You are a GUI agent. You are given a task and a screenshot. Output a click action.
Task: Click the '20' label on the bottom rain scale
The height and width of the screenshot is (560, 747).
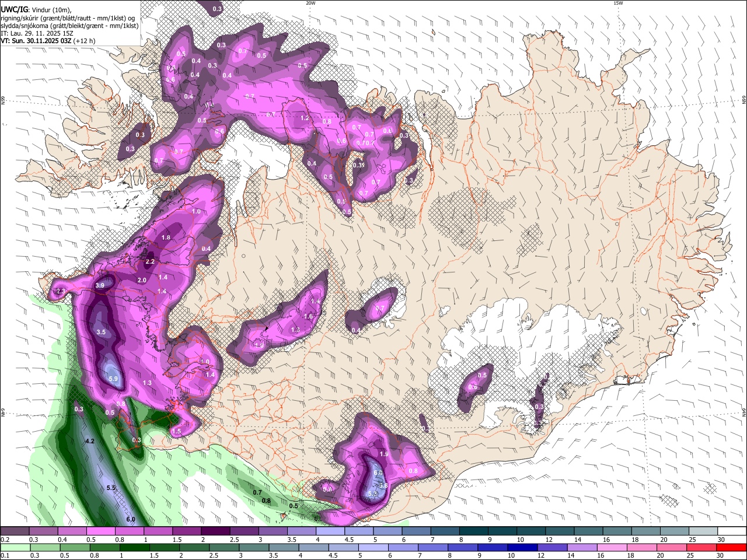pyautogui.click(x=660, y=556)
